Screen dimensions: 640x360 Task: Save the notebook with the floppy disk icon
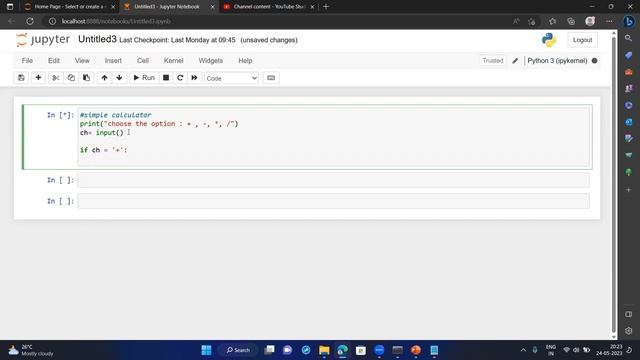point(21,78)
